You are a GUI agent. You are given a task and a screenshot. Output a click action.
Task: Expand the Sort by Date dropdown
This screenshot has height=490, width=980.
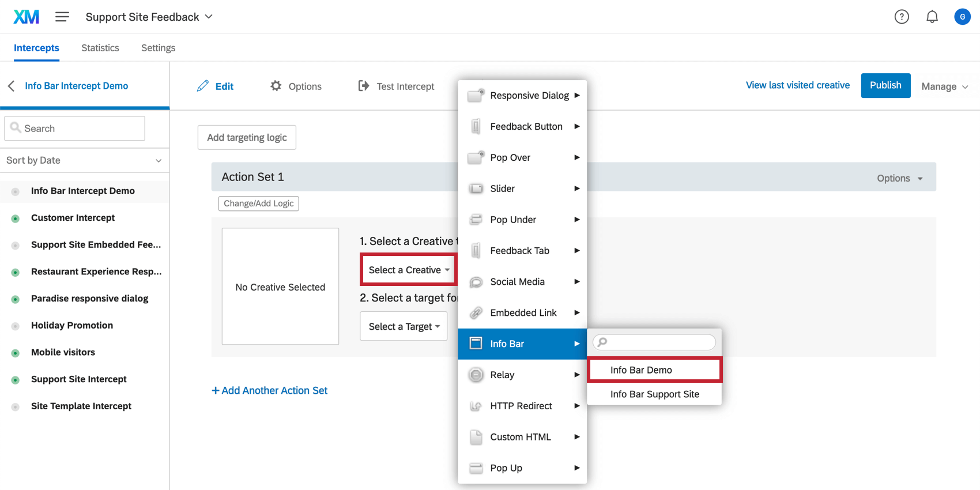84,160
